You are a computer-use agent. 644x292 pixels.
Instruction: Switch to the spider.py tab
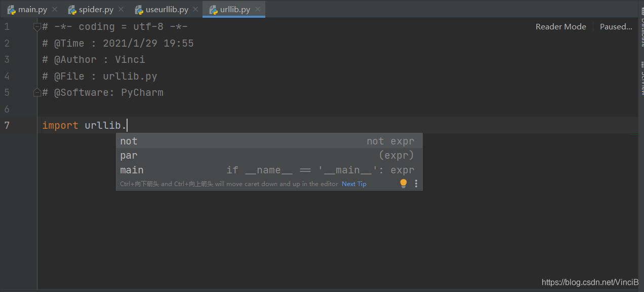click(x=96, y=10)
